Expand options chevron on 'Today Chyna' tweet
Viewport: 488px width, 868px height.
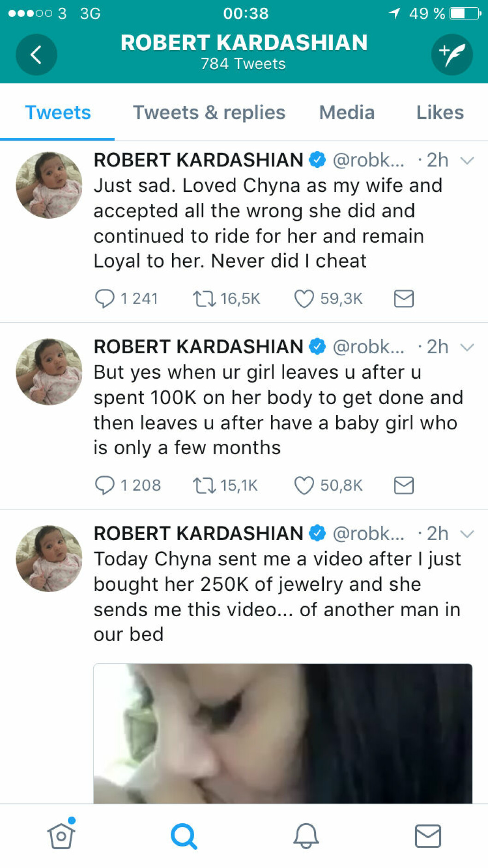point(467,534)
